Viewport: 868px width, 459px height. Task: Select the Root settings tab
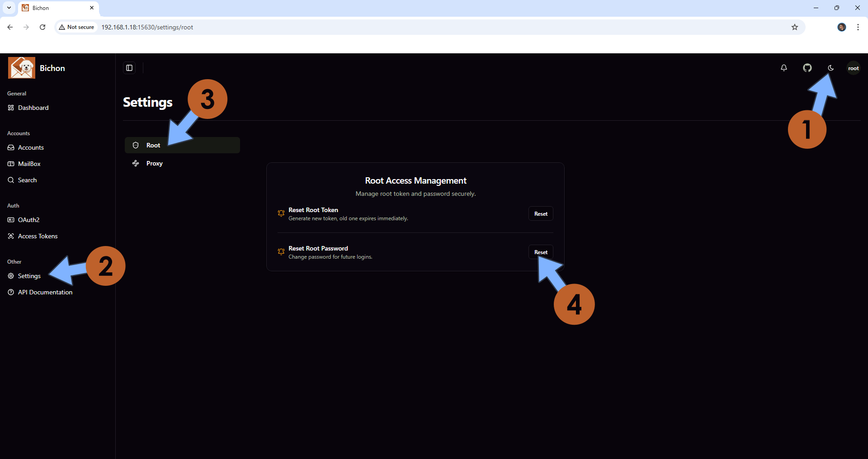pos(153,145)
